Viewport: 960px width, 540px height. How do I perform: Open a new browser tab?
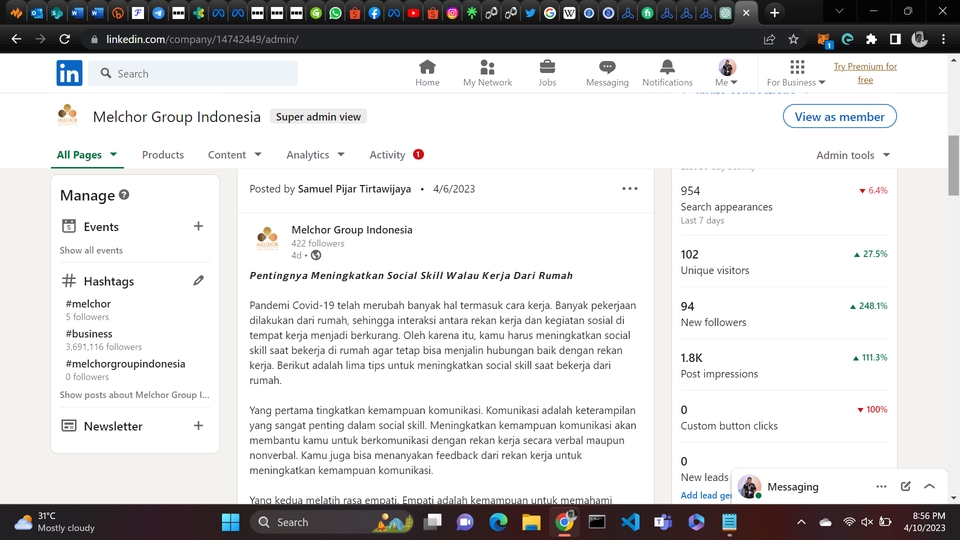tap(774, 12)
